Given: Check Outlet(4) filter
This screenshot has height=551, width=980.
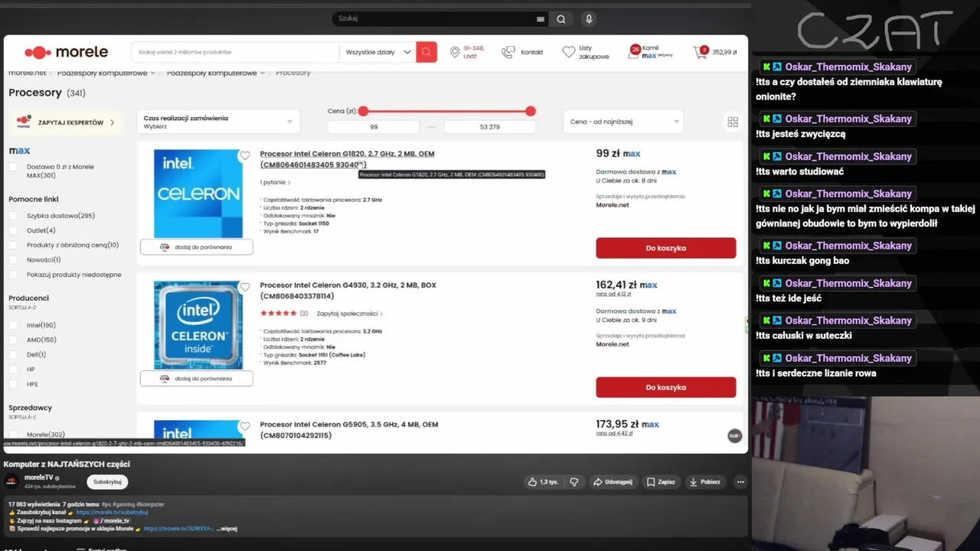Looking at the screenshot, I should pos(13,230).
